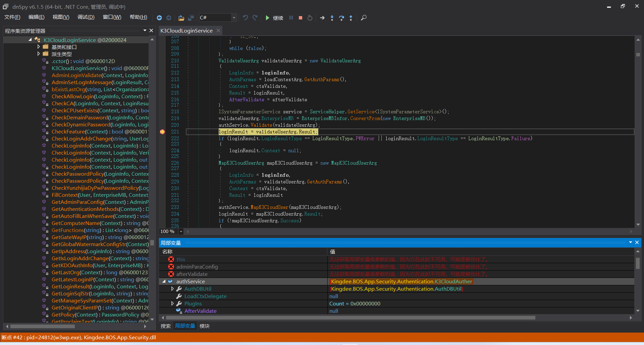This screenshot has height=345, width=644.
Task: Stop debugging with the red square
Action: [x=301, y=18]
